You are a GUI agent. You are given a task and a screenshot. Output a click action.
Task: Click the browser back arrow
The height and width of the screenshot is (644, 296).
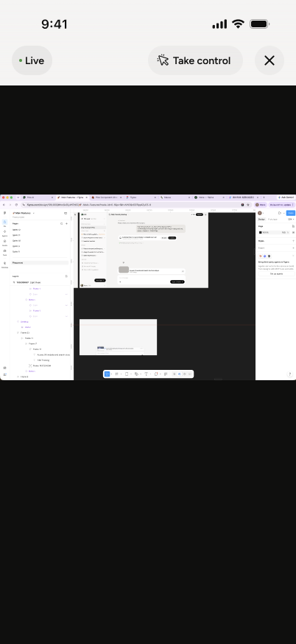[4, 205]
